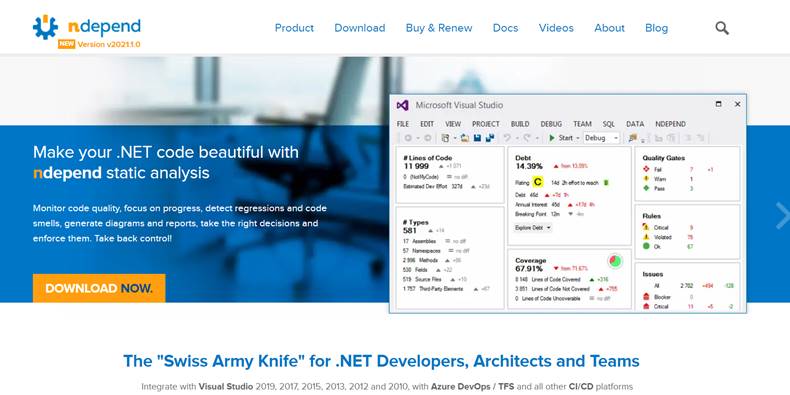Screen dimensions: 790x395
Task: Open the Product nav menu
Action: pos(294,28)
